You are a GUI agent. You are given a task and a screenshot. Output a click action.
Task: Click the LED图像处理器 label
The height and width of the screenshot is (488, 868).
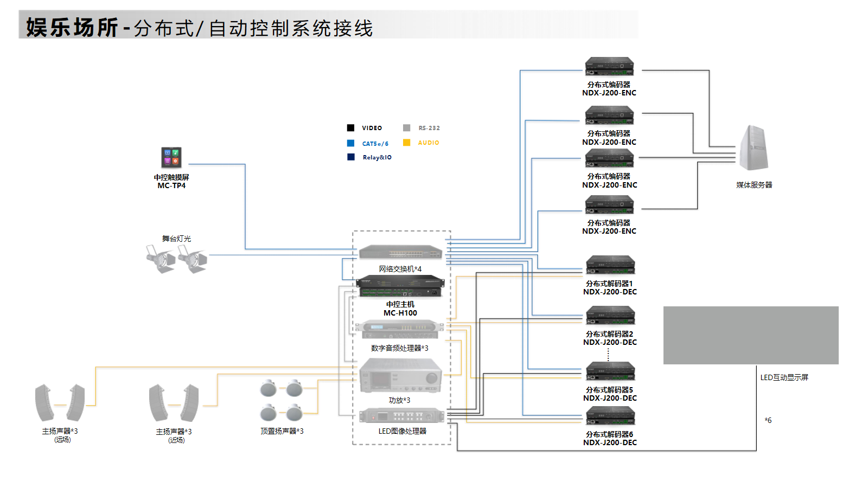(403, 431)
